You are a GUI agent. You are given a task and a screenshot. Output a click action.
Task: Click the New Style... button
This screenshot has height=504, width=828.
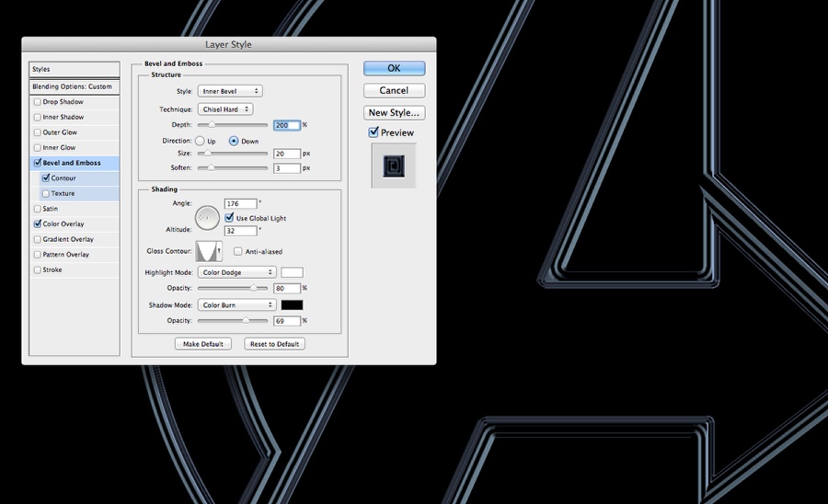pos(394,113)
